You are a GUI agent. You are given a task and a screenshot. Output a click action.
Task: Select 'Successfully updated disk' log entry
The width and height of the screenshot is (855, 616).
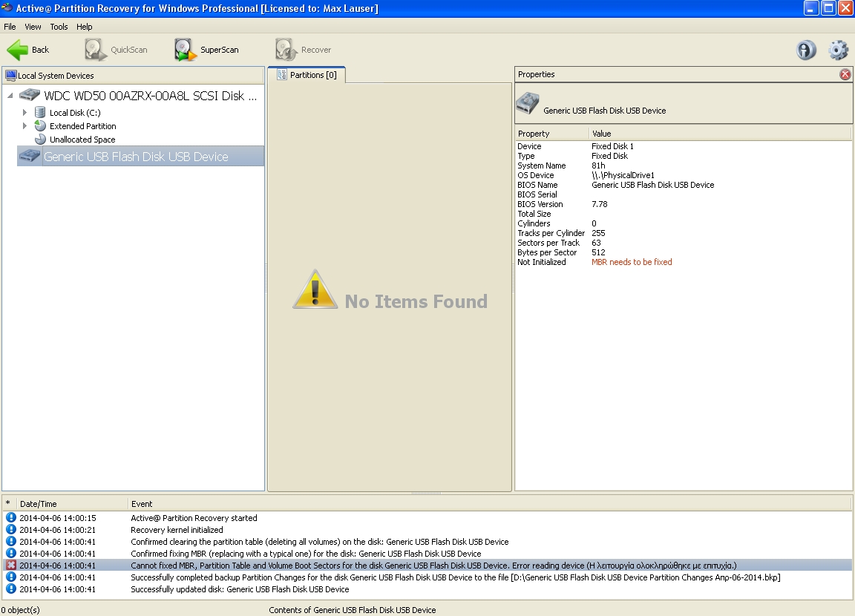pyautogui.click(x=240, y=589)
